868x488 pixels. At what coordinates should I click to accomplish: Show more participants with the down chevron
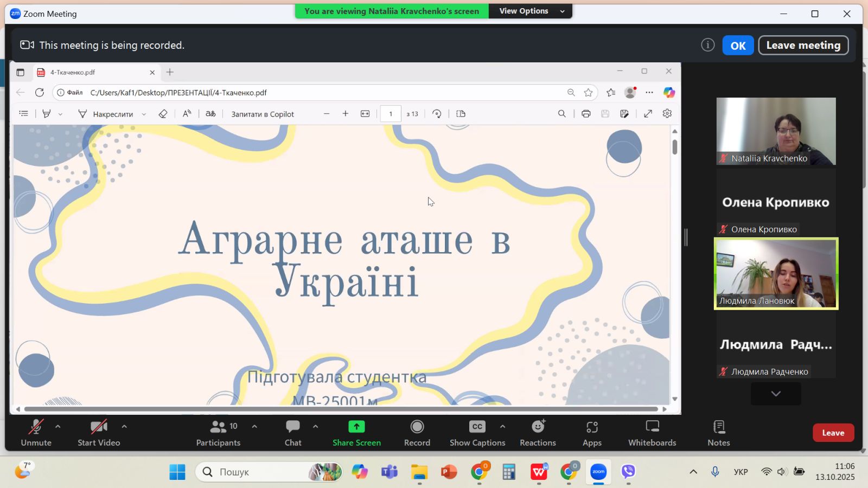coord(776,394)
